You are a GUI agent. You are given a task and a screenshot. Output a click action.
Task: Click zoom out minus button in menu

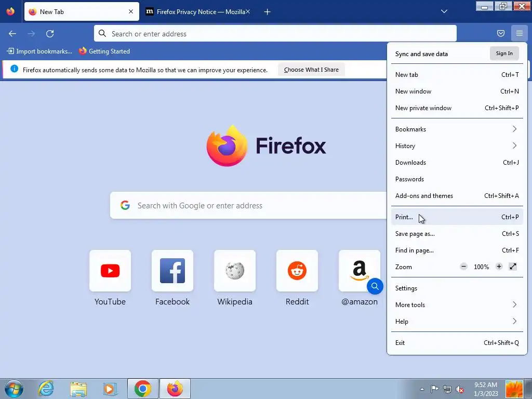click(463, 267)
